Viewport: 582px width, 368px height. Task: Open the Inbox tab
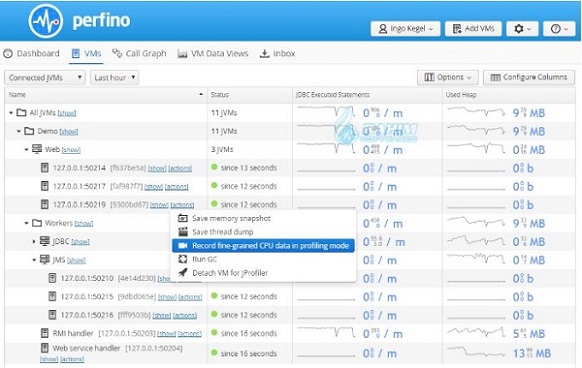pyautogui.click(x=277, y=53)
